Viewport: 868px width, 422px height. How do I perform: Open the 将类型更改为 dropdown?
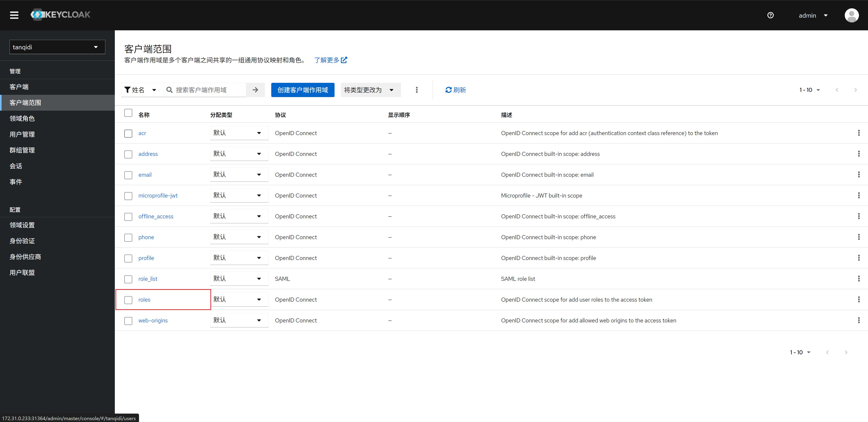371,90
